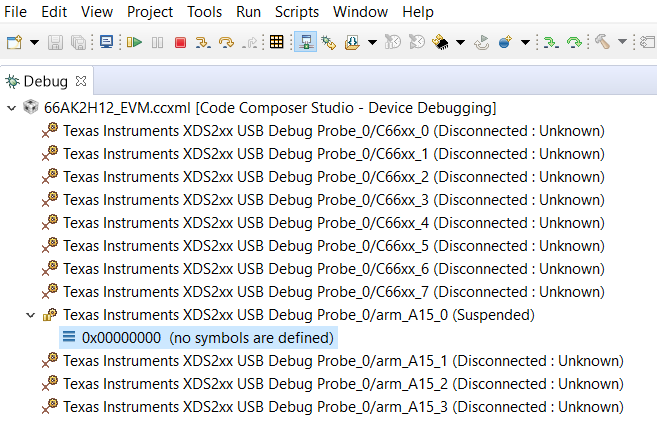Viewport: 657px width, 425px height.
Task: Open the Project menu
Action: point(150,12)
